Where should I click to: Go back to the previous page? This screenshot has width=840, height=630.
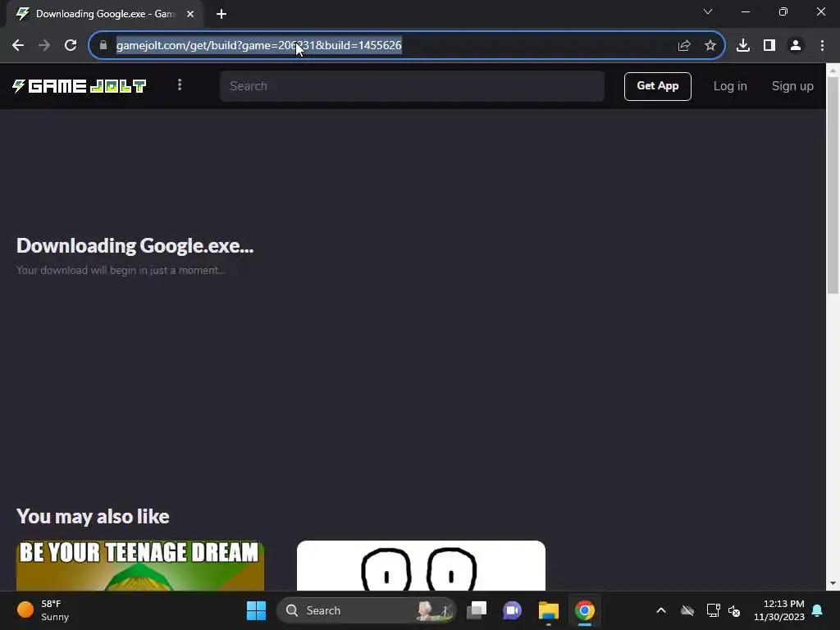coord(18,46)
